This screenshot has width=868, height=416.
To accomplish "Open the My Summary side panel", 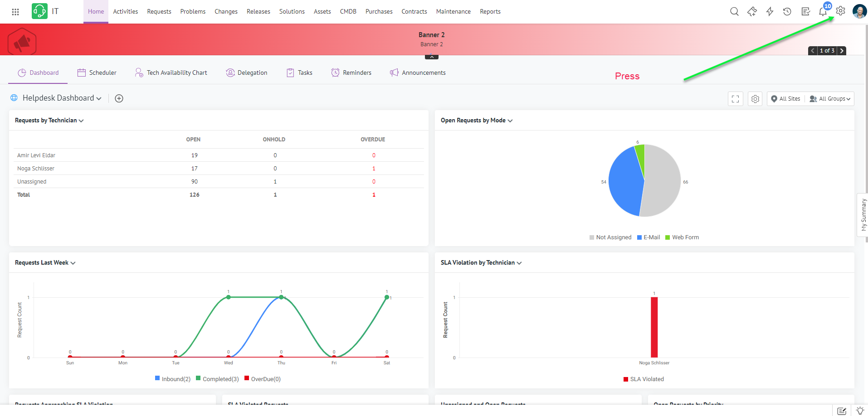I will pyautogui.click(x=863, y=215).
